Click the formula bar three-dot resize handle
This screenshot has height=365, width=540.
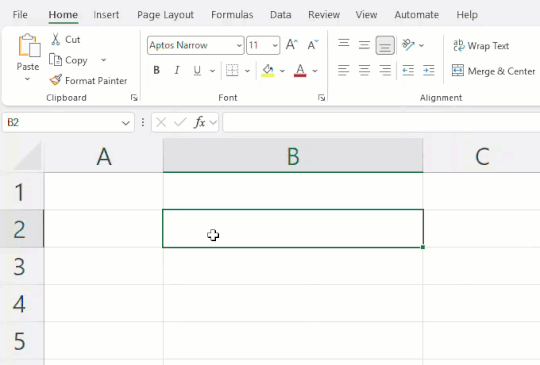tap(143, 123)
